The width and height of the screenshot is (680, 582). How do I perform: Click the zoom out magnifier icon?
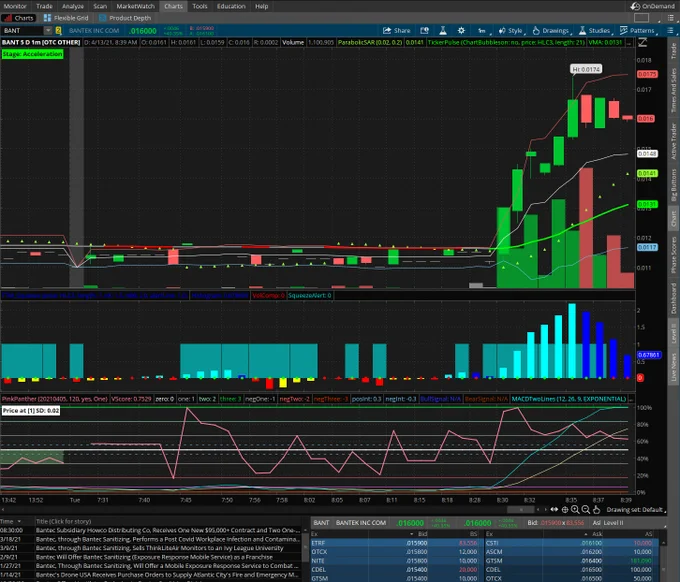point(585,510)
